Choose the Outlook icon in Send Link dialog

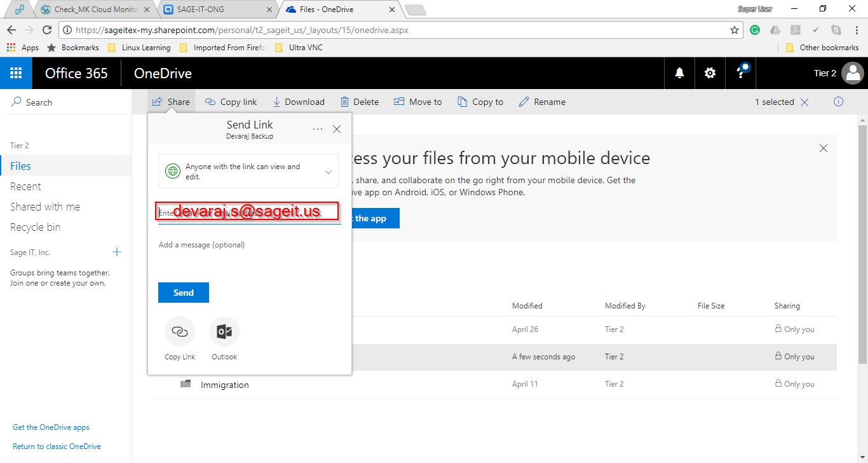coord(224,332)
